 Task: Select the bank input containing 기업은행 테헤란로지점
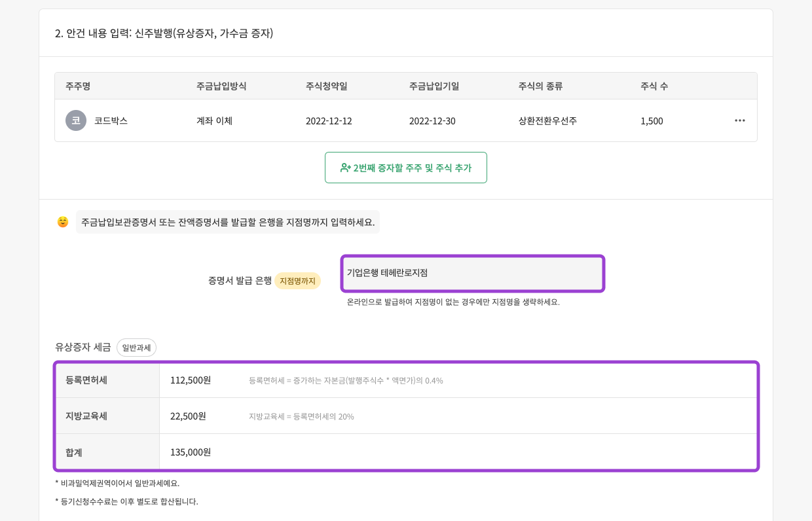pos(472,273)
